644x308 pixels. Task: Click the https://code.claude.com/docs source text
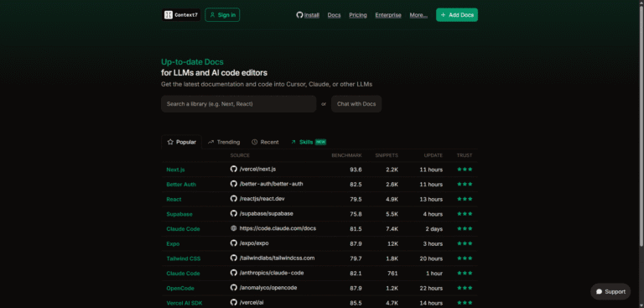pos(278,228)
